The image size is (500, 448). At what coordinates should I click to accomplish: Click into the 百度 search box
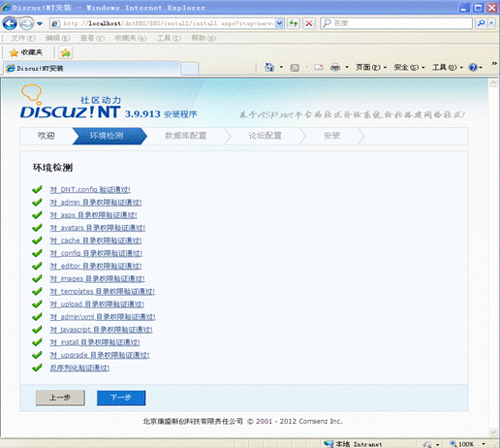(396, 23)
